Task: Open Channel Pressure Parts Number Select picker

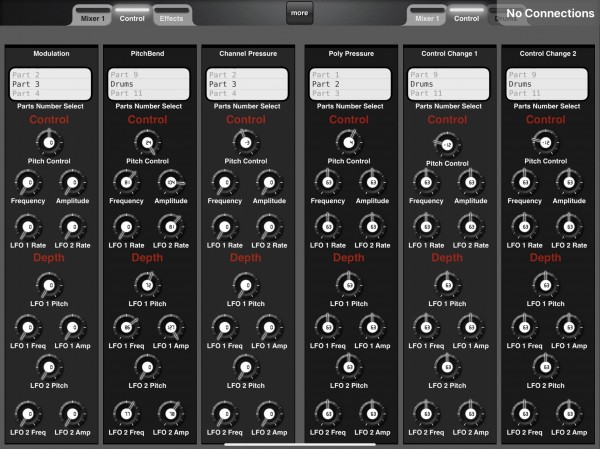Action: 247,84
